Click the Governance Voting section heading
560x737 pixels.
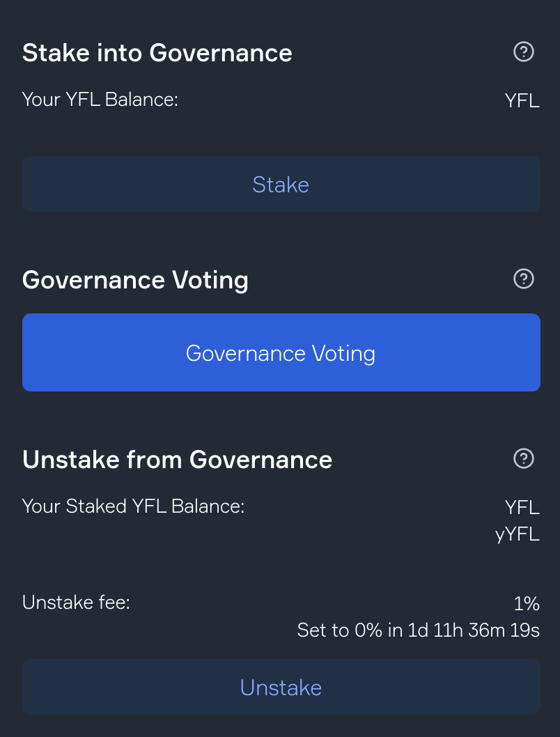[135, 280]
